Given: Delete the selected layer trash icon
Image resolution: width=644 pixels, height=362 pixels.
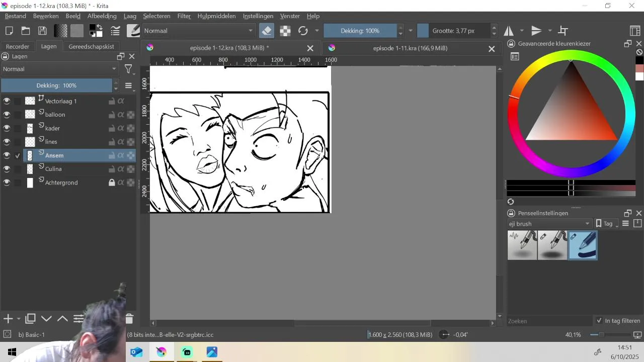Looking at the screenshot, I should point(129,319).
